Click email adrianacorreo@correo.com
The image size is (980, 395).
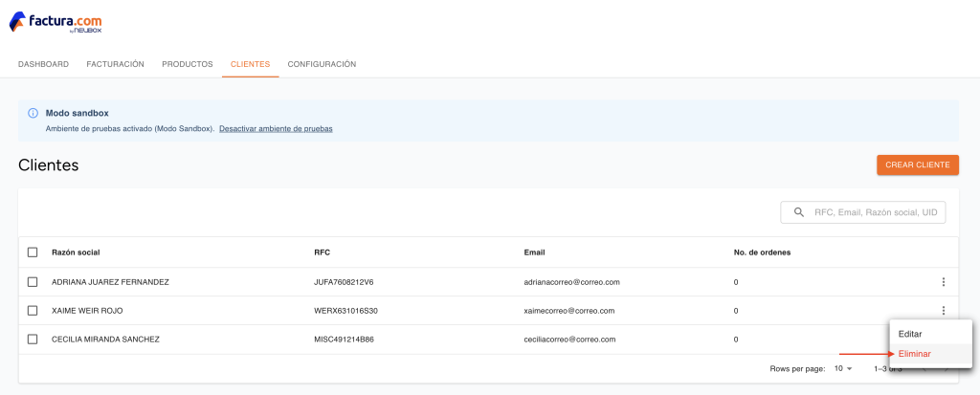[572, 282]
